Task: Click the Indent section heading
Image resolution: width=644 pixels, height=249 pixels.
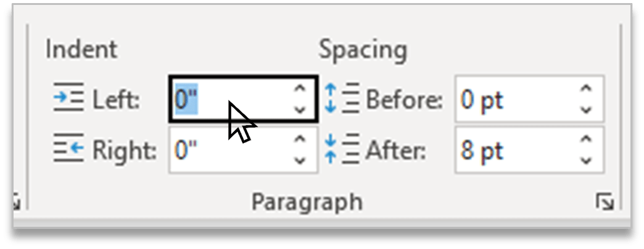Action: 81,49
